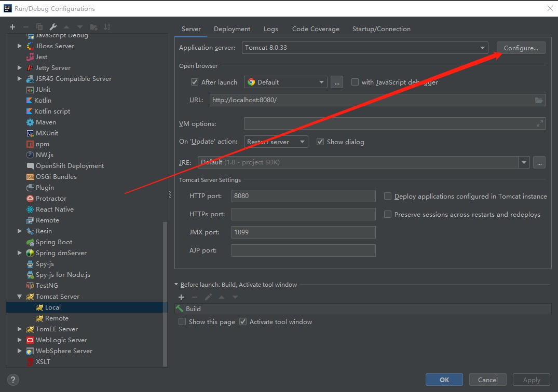Image resolution: width=558 pixels, height=392 pixels.
Task: Click the Spring Boot icon
Action: 30,242
